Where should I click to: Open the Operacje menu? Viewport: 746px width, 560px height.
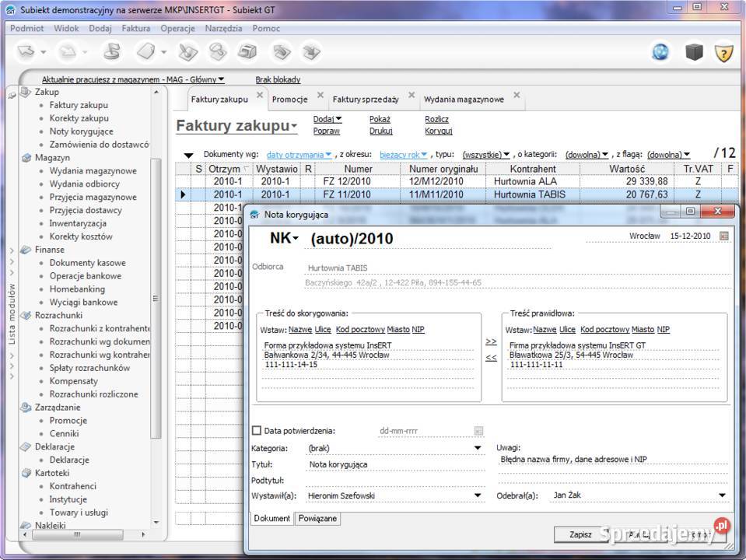pyautogui.click(x=177, y=28)
